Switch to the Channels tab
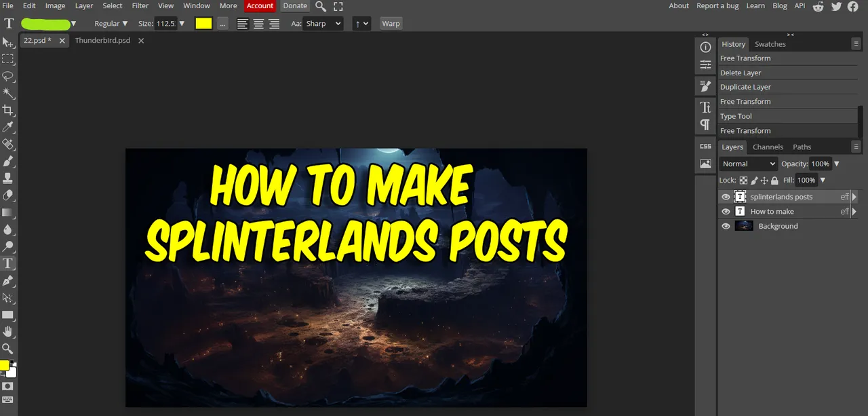Screen dimensions: 868x416 768,147
